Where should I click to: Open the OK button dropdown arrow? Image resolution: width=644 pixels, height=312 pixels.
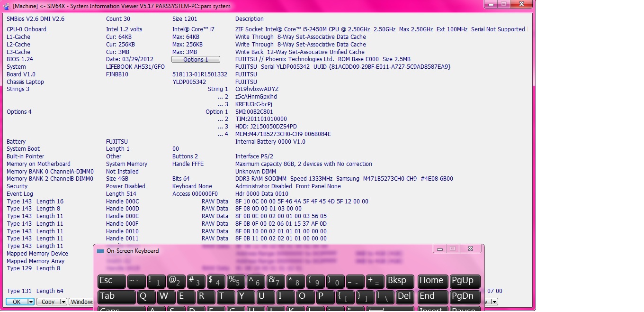point(31,302)
